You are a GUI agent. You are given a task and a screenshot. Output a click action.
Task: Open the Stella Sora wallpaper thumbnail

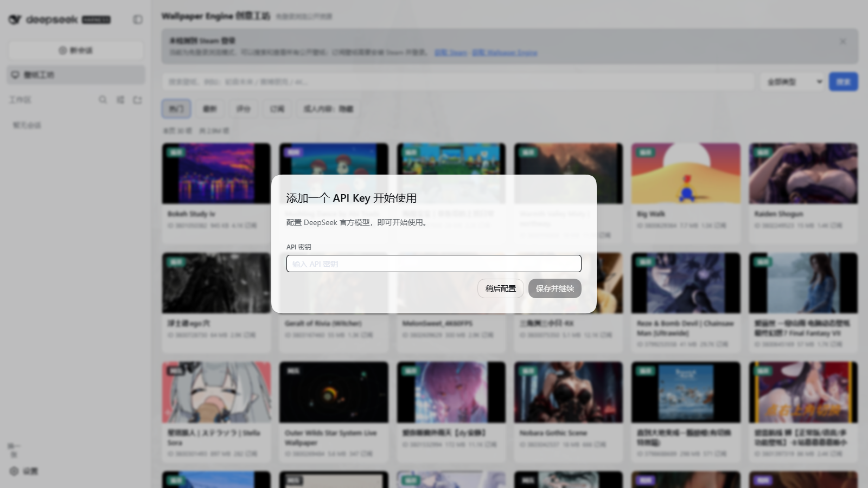point(216,392)
